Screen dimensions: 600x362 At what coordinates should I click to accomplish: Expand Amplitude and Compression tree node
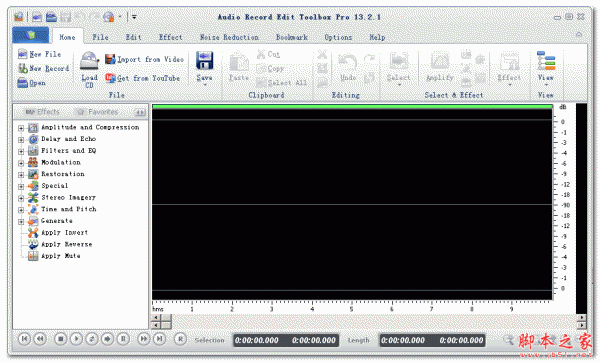tap(21, 128)
